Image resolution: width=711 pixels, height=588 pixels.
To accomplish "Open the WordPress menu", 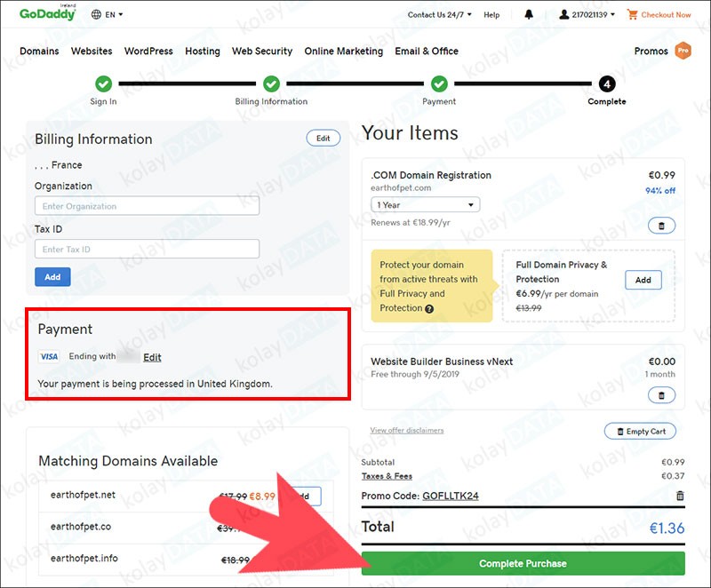I will 148,52.
